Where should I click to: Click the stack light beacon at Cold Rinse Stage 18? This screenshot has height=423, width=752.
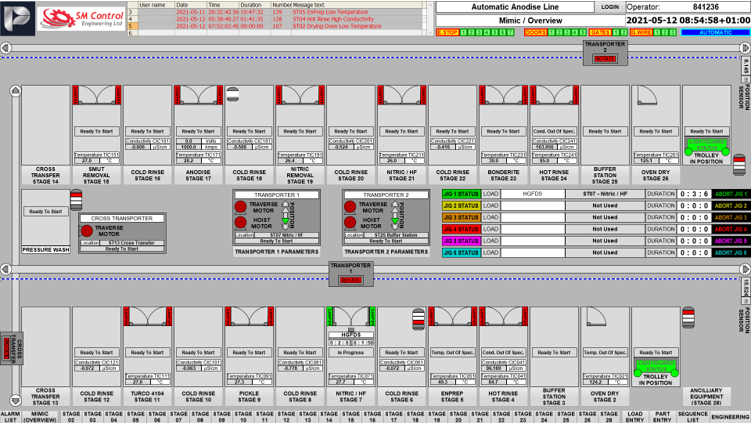(x=233, y=94)
